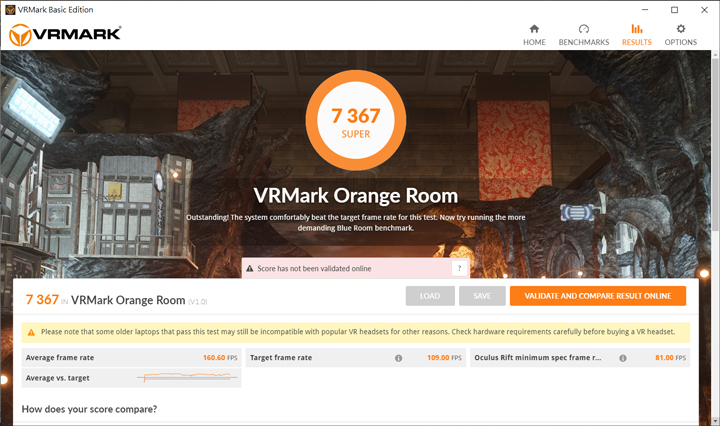Click warning triangle beside unvalidated score notice

[249, 269]
